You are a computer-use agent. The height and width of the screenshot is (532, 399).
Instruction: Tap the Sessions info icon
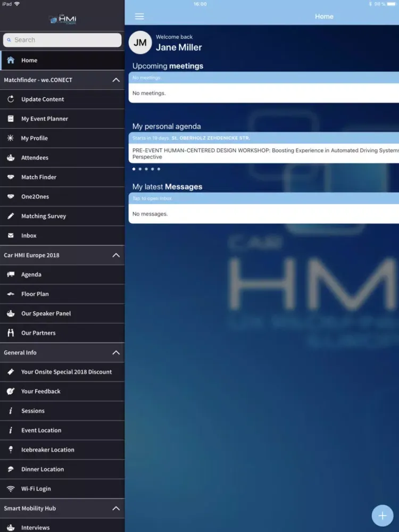coord(11,411)
